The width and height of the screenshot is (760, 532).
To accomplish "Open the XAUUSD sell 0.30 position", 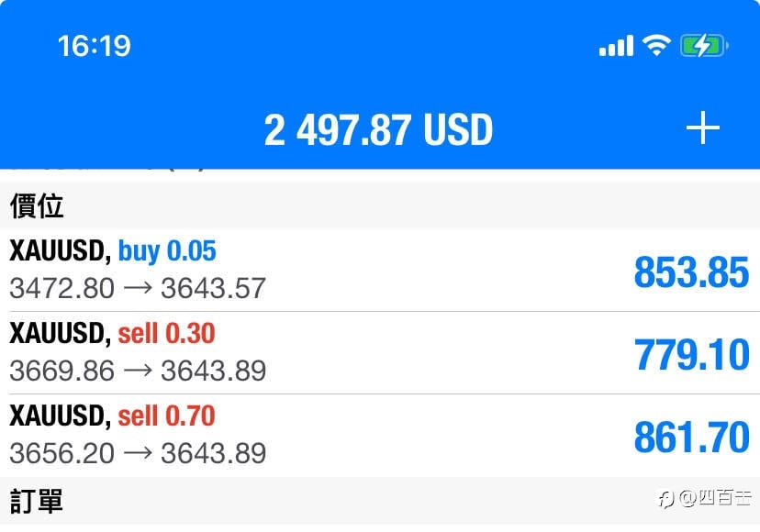I will (380, 353).
